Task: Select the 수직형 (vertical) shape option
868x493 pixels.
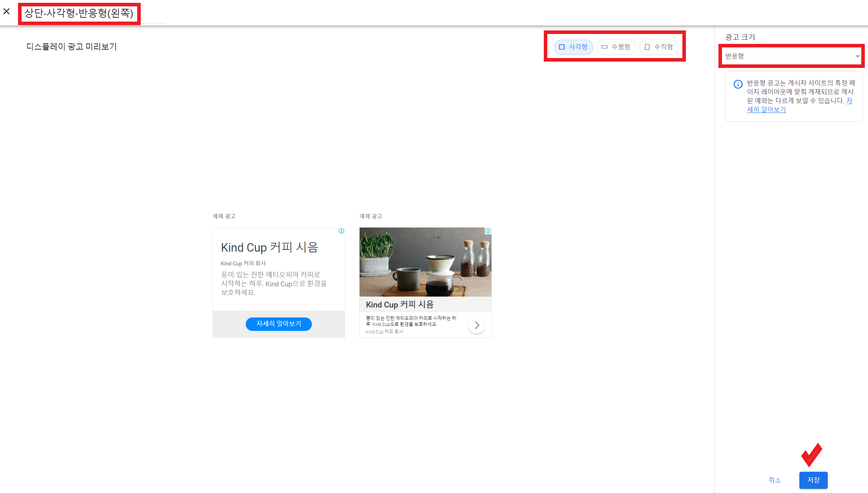Action: click(x=659, y=47)
